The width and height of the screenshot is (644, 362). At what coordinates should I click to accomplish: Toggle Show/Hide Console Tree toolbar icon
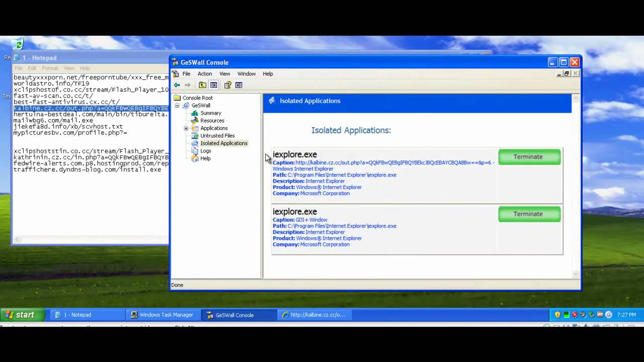pyautogui.click(x=213, y=85)
